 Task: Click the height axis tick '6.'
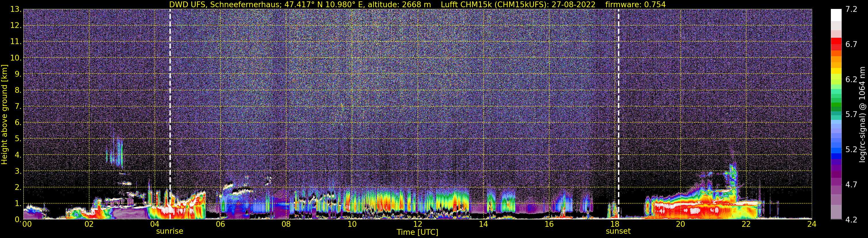[18, 123]
